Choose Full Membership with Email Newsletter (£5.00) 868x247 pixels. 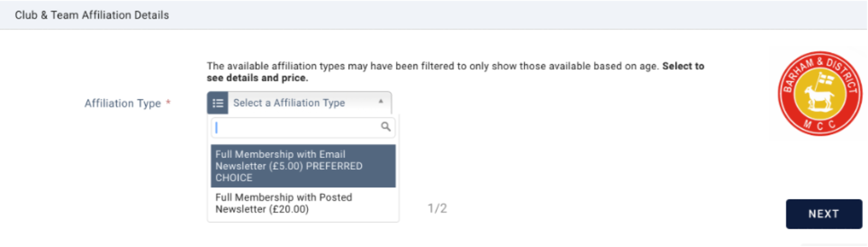pos(303,166)
